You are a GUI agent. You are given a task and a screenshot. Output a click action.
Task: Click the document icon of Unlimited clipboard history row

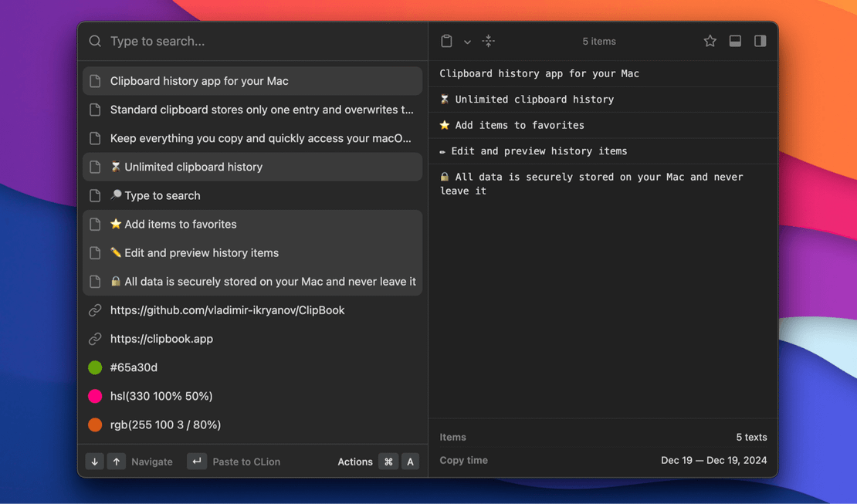[x=95, y=167]
